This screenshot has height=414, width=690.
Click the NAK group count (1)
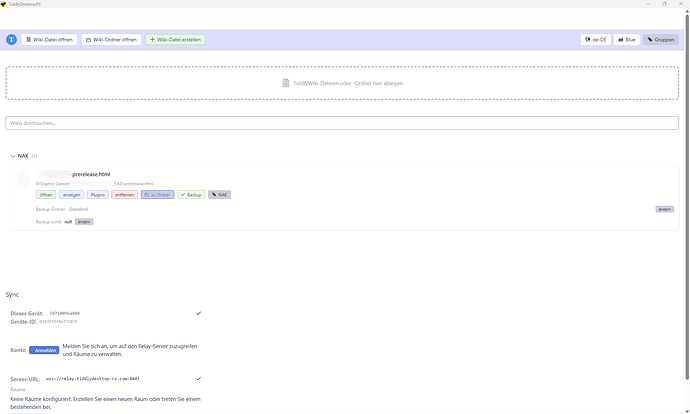[x=34, y=156]
